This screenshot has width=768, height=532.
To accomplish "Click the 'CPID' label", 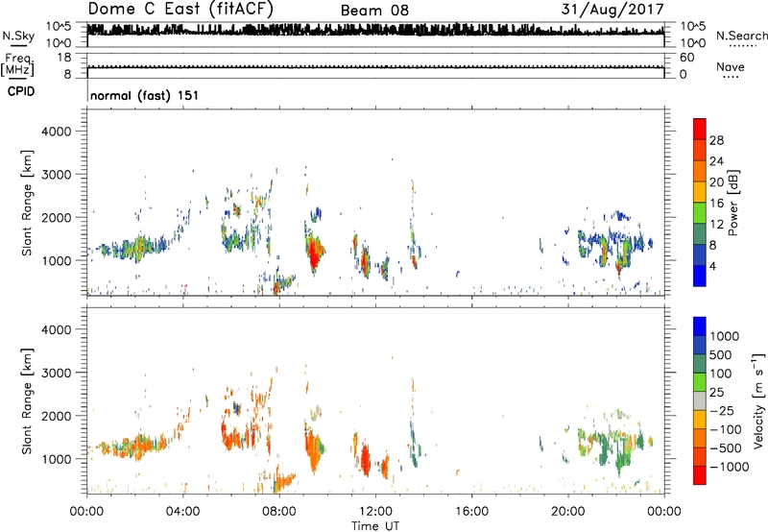I will point(21,91).
